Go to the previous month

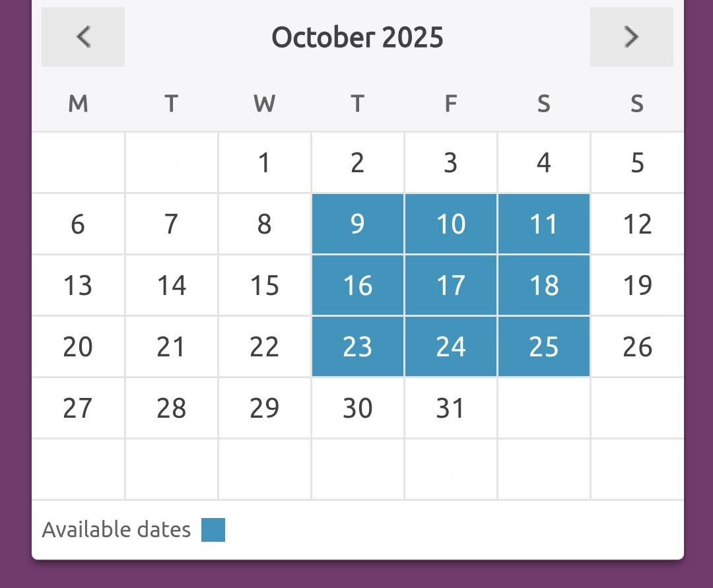point(83,37)
